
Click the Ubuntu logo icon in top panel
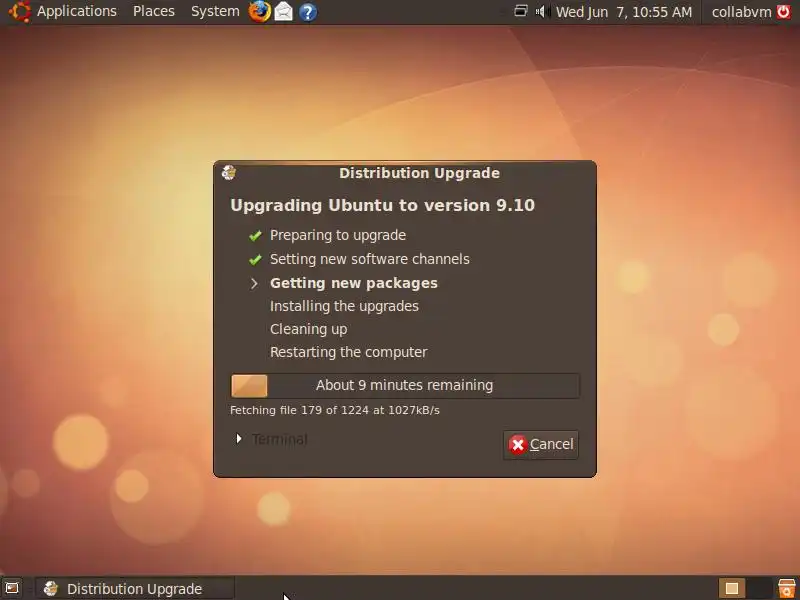click(x=19, y=11)
